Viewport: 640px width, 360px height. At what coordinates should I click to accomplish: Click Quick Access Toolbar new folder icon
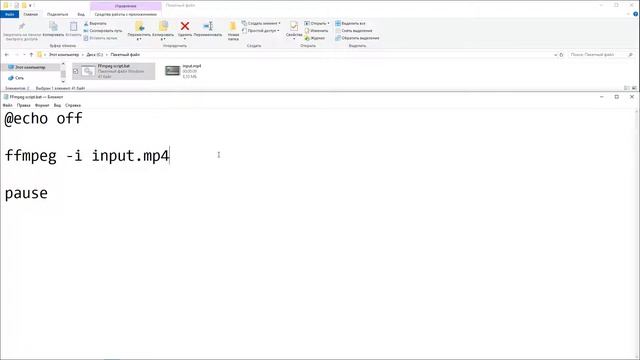click(x=24, y=5)
